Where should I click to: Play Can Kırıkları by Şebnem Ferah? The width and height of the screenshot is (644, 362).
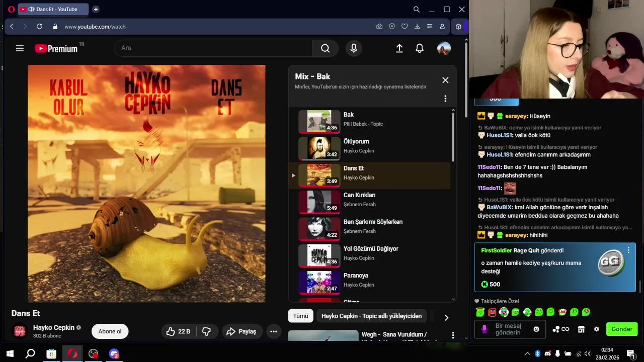(x=370, y=202)
